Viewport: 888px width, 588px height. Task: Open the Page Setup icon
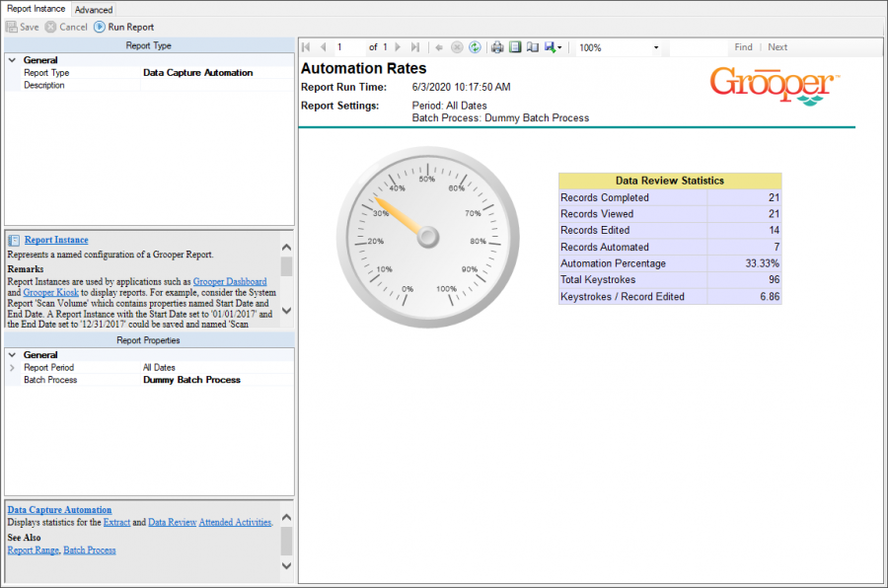pyautogui.click(x=532, y=47)
